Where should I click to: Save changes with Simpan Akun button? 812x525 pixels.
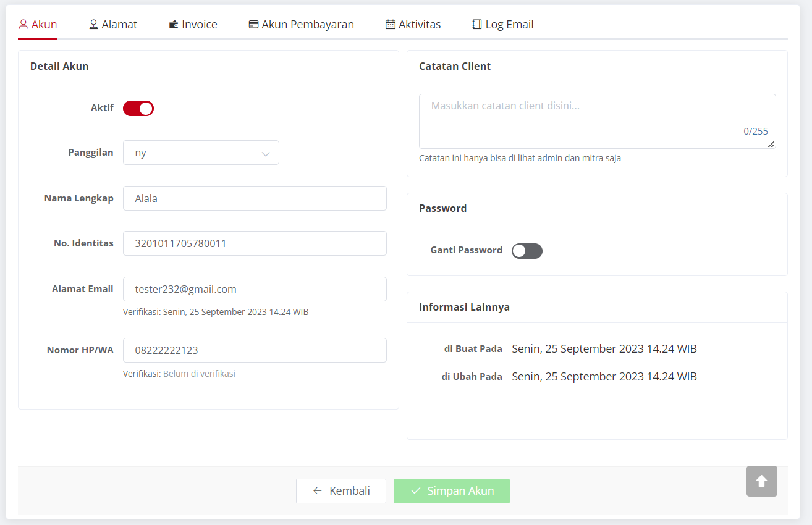pos(452,491)
